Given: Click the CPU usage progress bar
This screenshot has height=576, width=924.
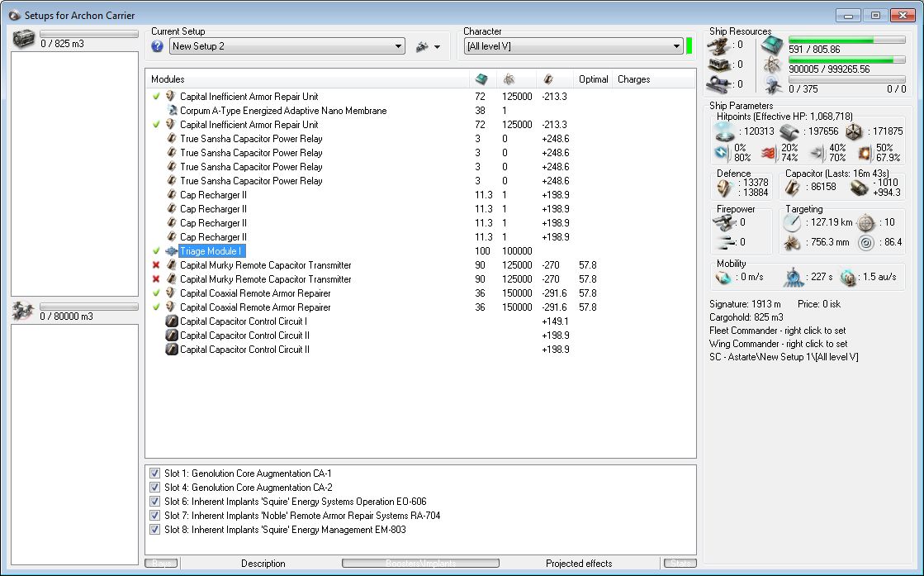Looking at the screenshot, I should coord(847,40).
